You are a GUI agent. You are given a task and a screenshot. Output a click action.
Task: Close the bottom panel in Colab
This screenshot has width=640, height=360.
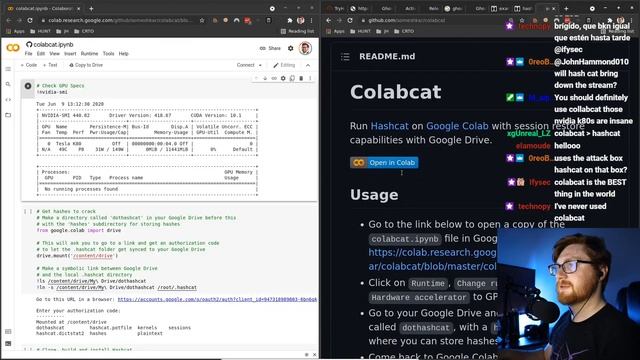[x=315, y=355]
